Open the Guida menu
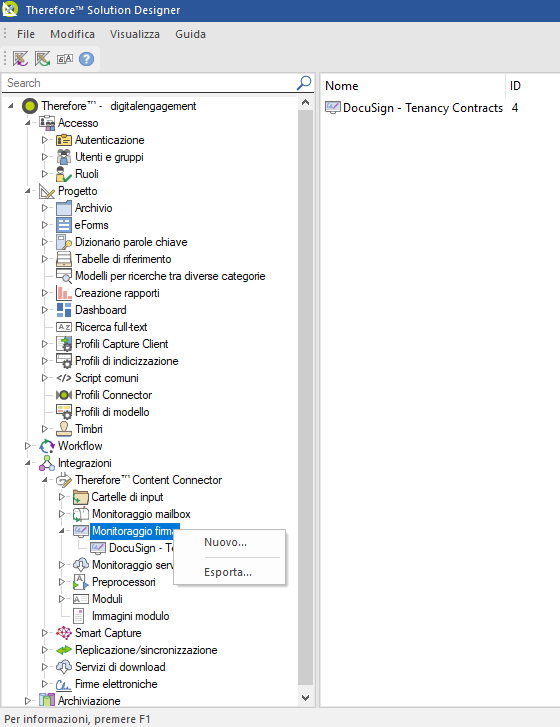The height and width of the screenshot is (727, 560). tap(191, 34)
